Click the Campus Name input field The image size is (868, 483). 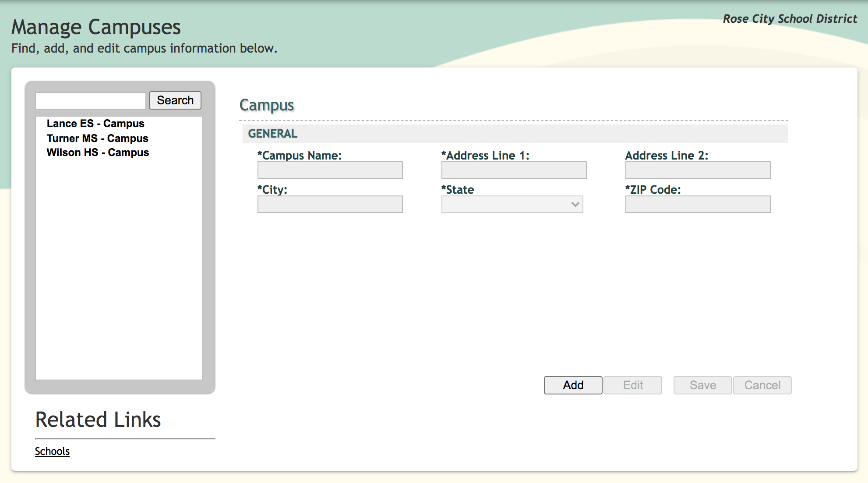coord(330,170)
